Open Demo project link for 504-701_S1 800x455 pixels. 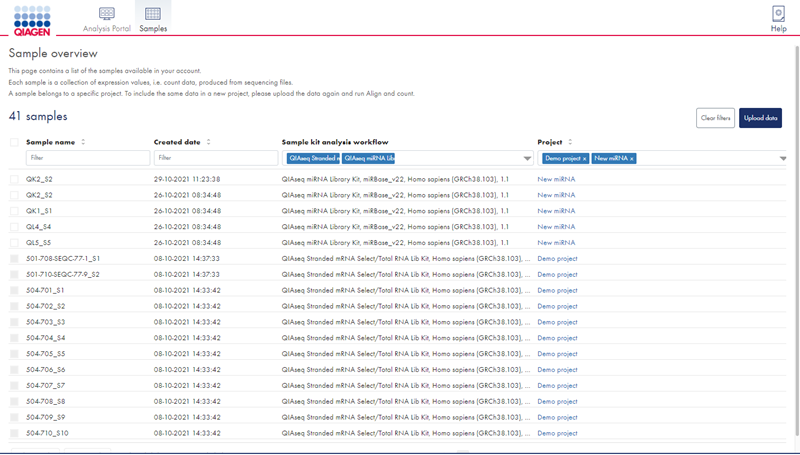point(557,290)
